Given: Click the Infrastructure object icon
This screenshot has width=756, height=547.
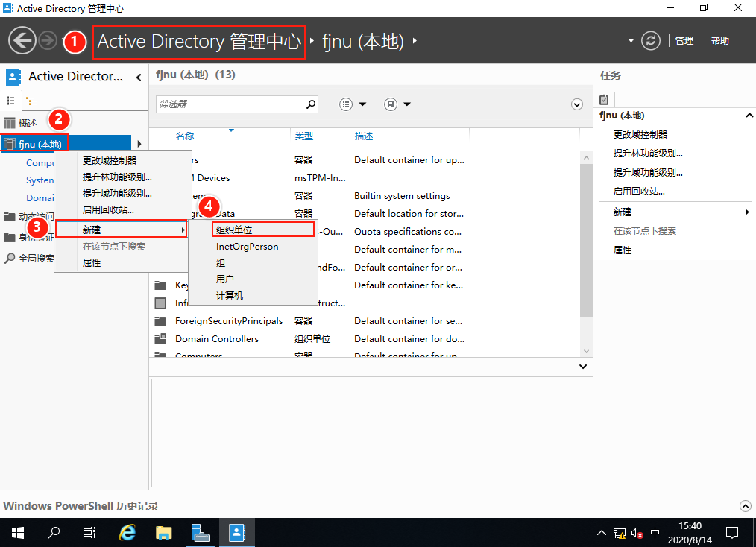Looking at the screenshot, I should (x=160, y=303).
